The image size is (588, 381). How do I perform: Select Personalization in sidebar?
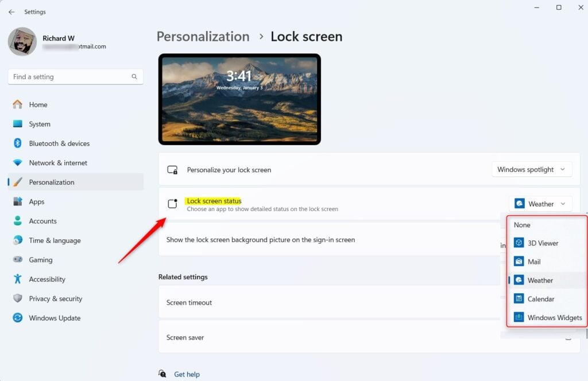coord(75,182)
